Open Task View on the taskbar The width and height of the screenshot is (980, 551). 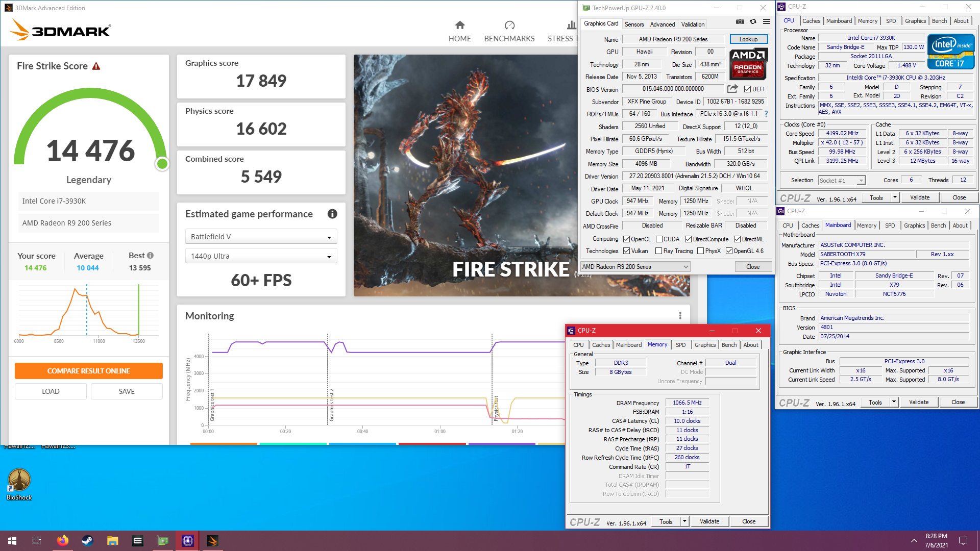(x=37, y=541)
